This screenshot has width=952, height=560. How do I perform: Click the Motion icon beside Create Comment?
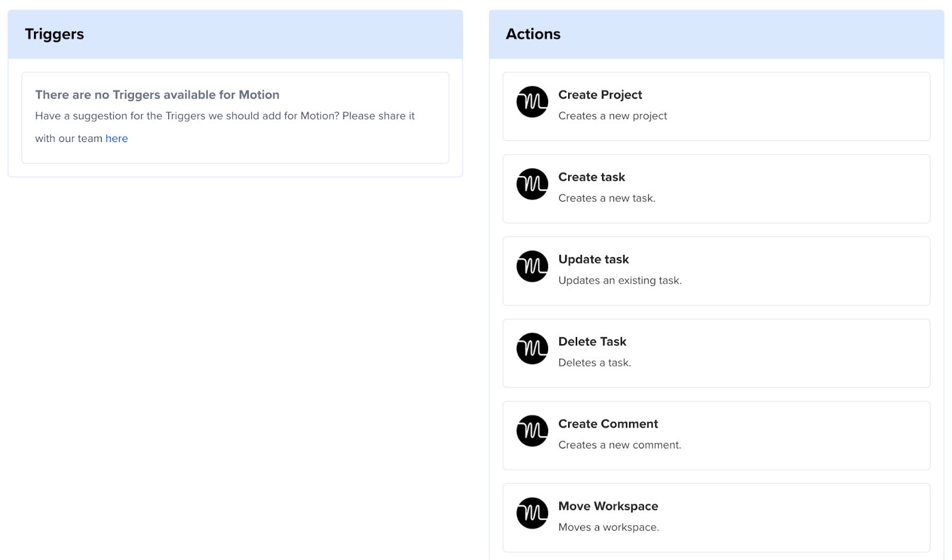point(532,431)
